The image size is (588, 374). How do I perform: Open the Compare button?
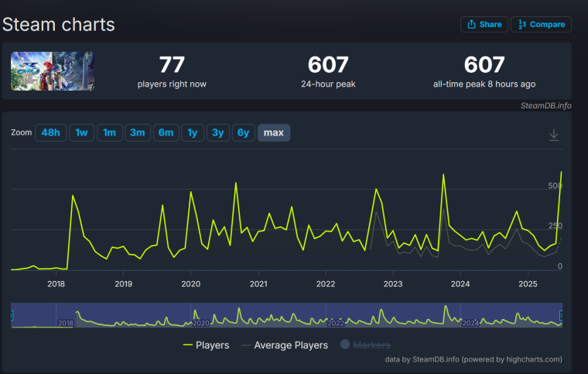click(x=541, y=24)
